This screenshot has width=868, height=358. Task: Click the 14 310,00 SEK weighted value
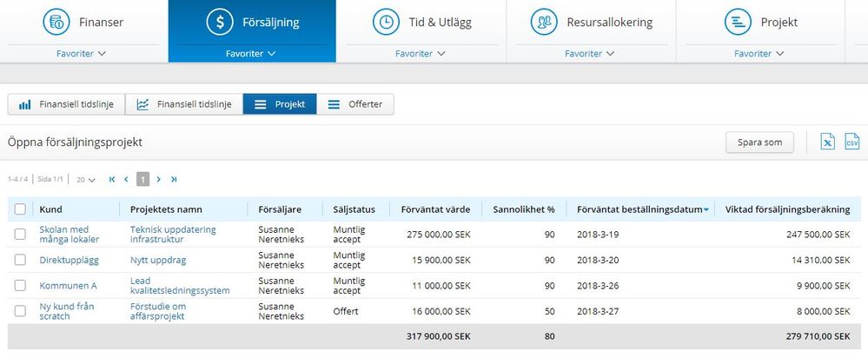[x=821, y=260]
